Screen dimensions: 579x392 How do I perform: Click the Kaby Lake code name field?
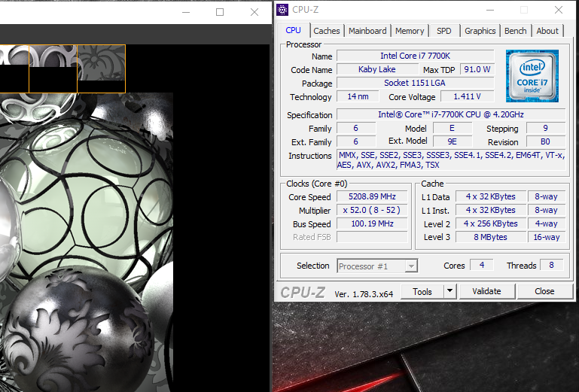point(377,69)
